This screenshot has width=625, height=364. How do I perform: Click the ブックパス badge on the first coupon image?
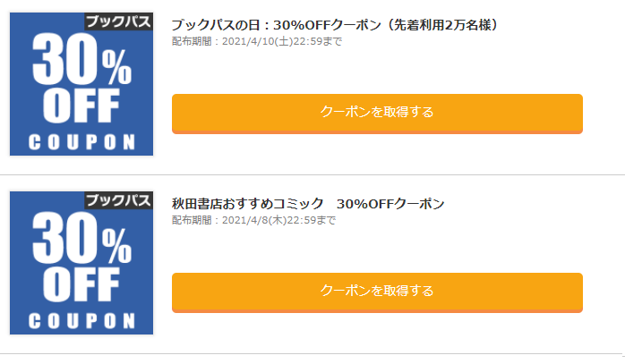pos(118,21)
